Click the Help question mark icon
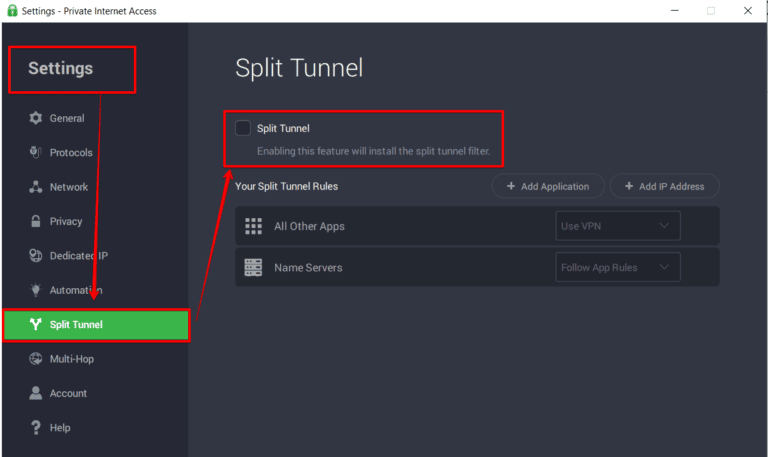 point(36,428)
